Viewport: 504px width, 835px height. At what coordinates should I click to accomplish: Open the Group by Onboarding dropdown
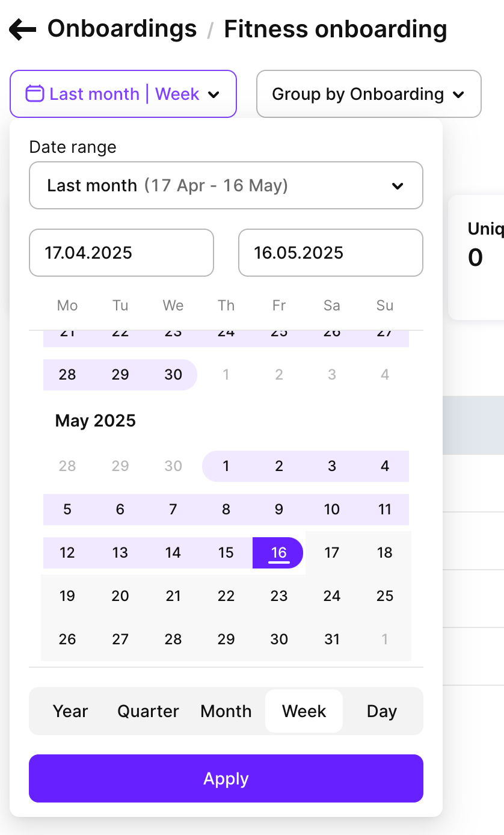(x=367, y=94)
